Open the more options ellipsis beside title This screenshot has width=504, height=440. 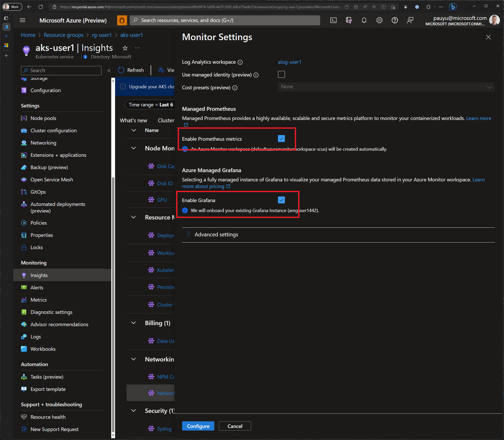click(137, 48)
